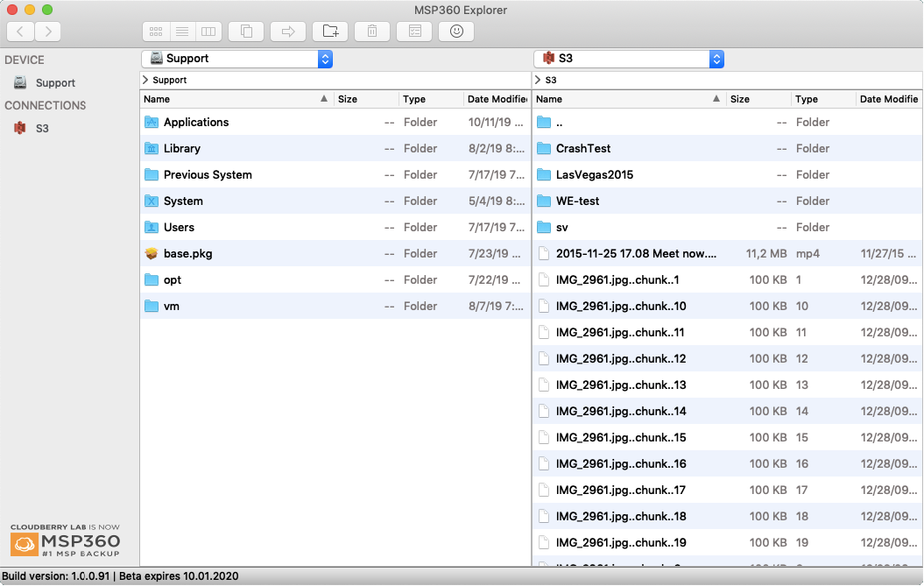924x586 pixels.
Task: Select the CrashTest folder
Action: [x=582, y=149]
